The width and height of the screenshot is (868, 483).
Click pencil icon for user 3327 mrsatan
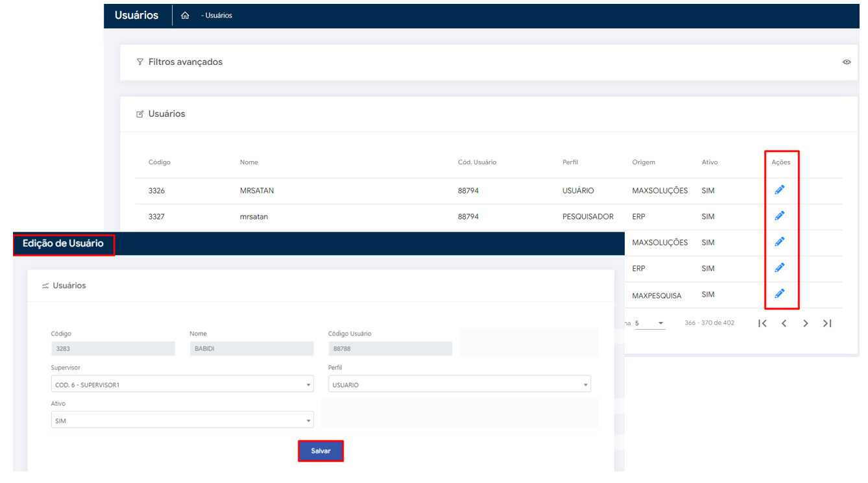click(780, 216)
